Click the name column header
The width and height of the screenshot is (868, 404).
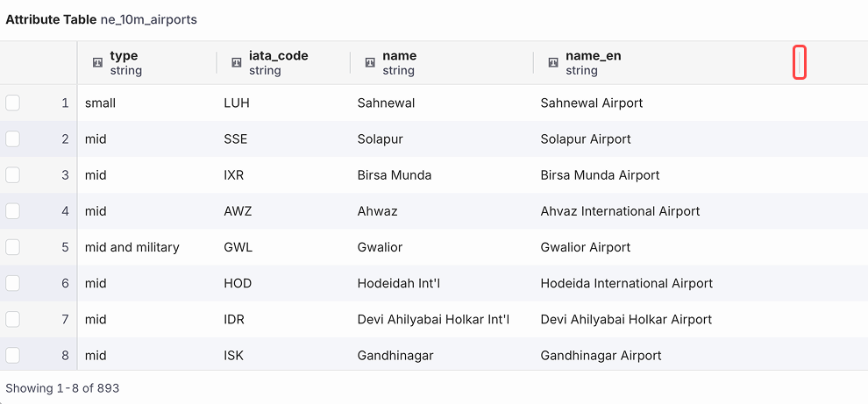click(442, 62)
